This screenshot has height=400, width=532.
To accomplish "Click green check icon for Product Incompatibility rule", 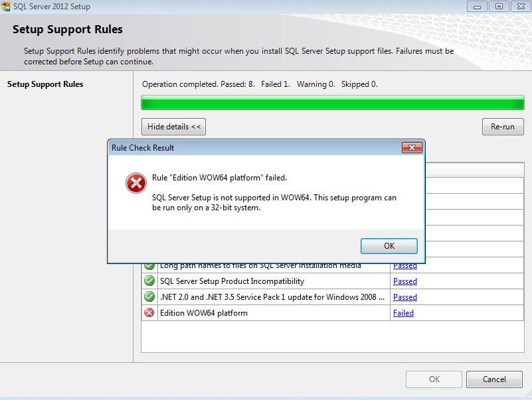I will (x=149, y=281).
